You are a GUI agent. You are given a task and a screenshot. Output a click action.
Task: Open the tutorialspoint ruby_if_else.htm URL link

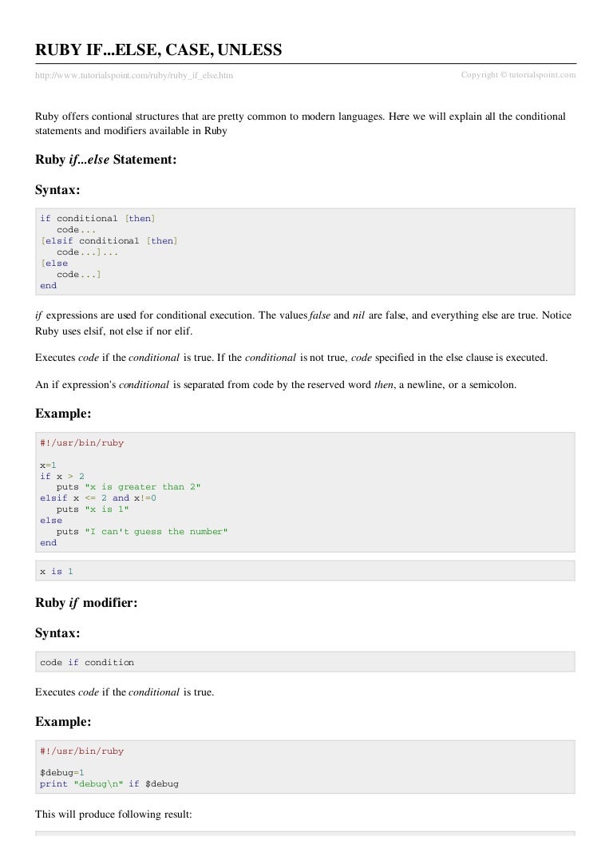[x=134, y=75]
